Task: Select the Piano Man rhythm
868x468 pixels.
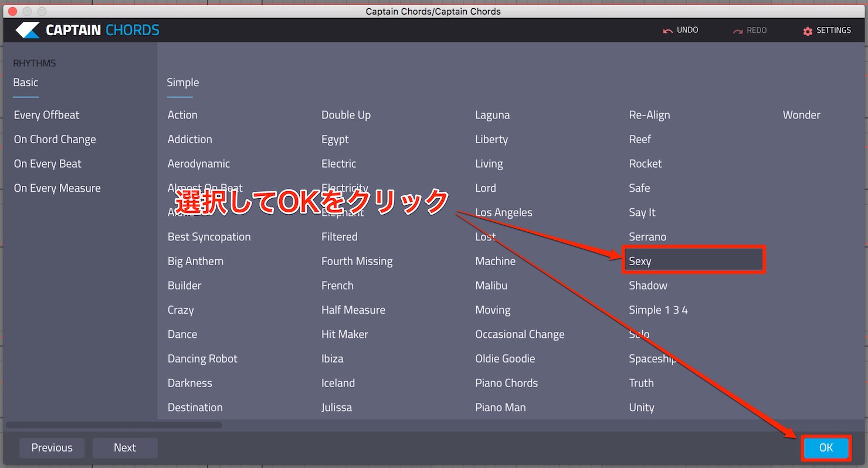Action: (x=501, y=408)
